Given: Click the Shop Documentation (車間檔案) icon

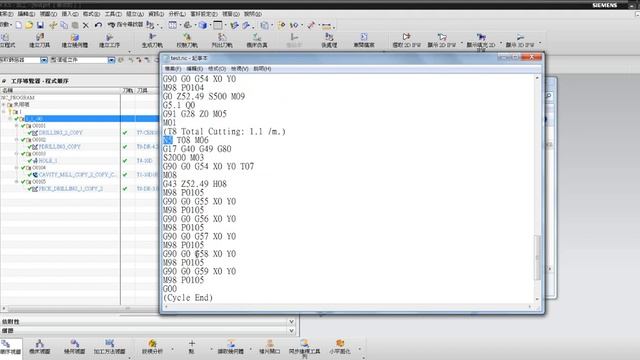Looking at the screenshot, I should point(364,40).
